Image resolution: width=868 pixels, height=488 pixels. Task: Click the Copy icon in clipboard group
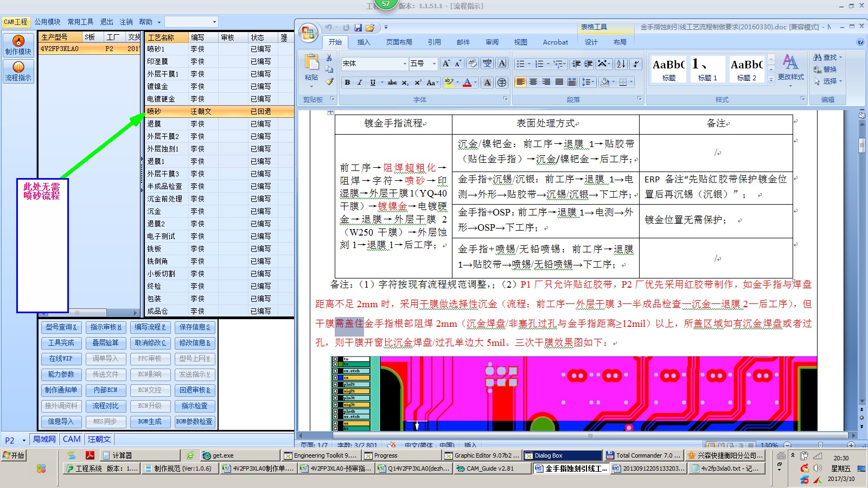(329, 69)
